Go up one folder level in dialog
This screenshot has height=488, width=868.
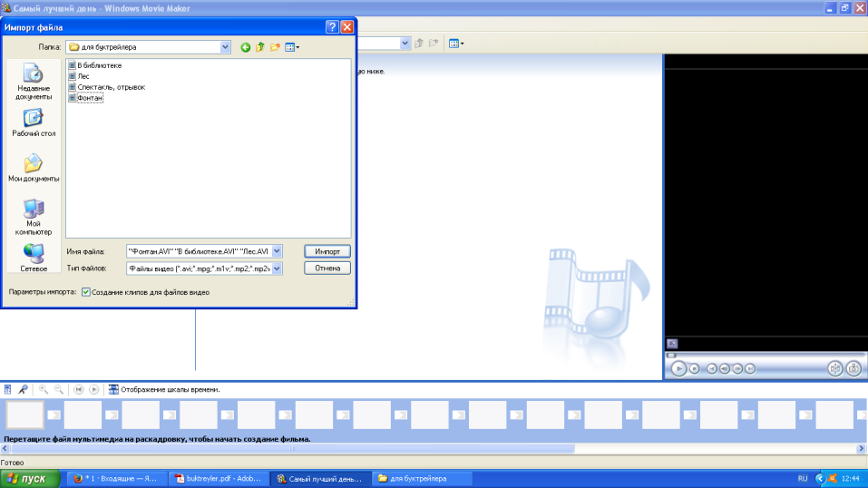point(260,48)
